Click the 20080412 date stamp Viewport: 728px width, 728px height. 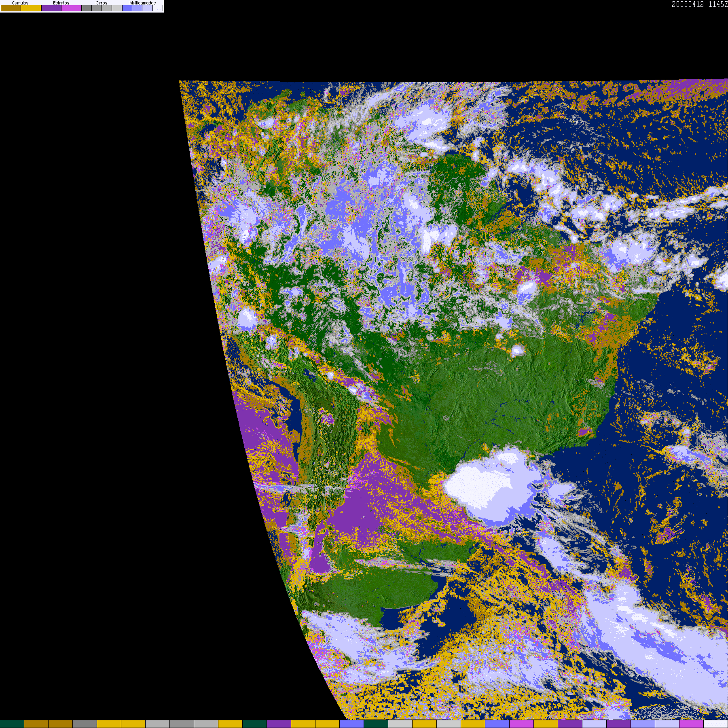click(x=688, y=4)
